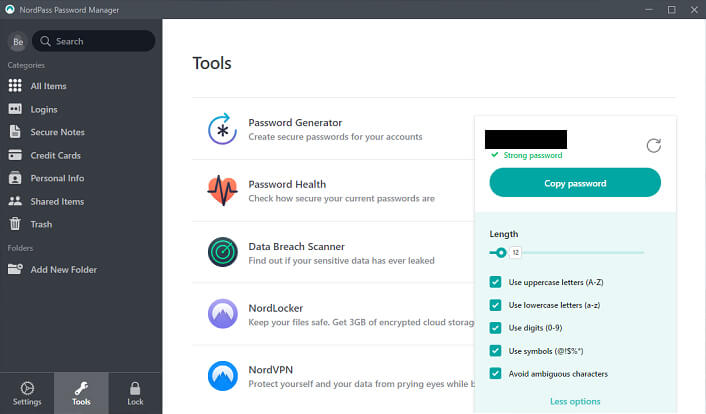Focus the Search input field
Image resolution: width=706 pixels, height=414 pixels.
point(94,41)
